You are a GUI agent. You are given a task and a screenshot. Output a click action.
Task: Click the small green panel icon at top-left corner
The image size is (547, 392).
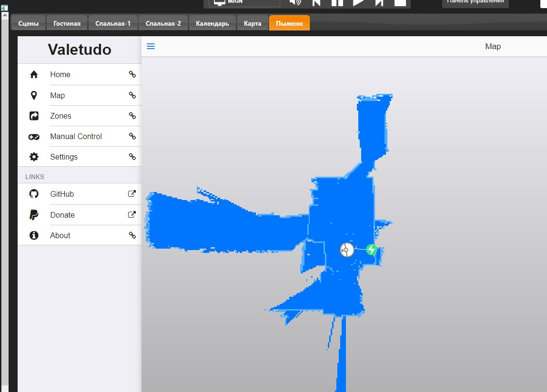pyautogui.click(x=4, y=7)
